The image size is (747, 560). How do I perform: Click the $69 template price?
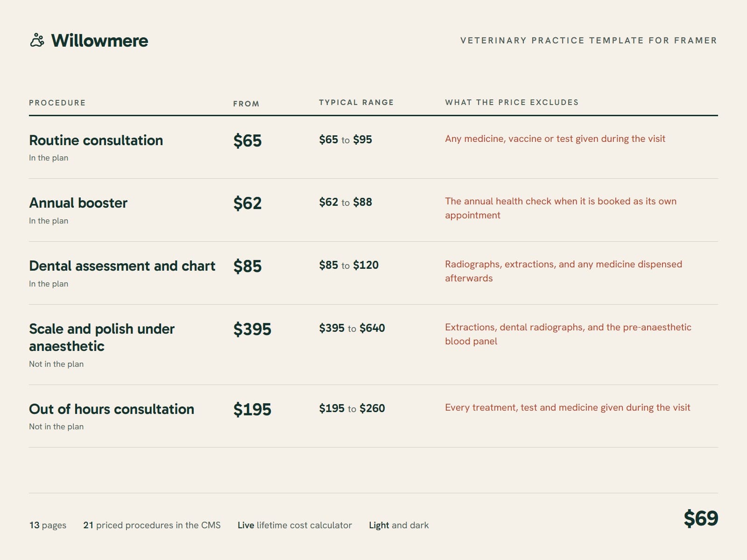[701, 518]
